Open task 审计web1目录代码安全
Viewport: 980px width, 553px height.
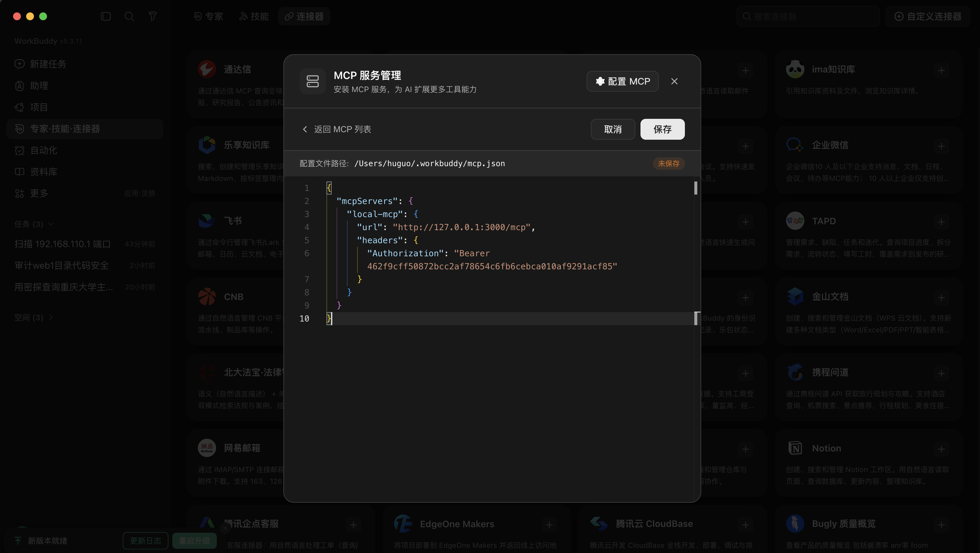(x=85, y=265)
